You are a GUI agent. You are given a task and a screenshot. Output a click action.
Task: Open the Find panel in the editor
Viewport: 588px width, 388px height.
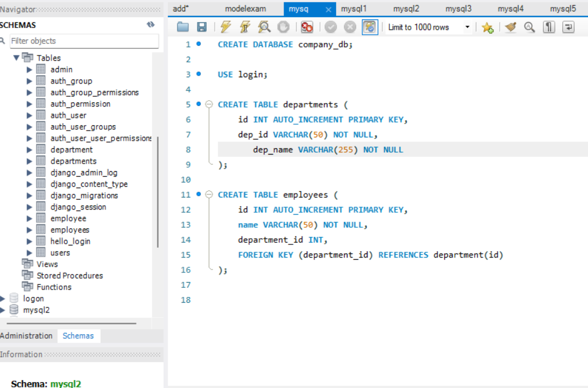click(x=529, y=27)
